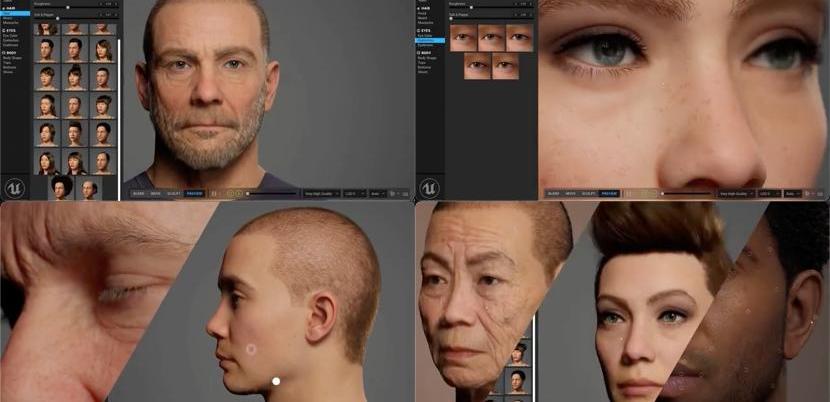Screen dimensions: 830x402
Task: Click rightmost toolbar icon in left window
Action: (408, 192)
